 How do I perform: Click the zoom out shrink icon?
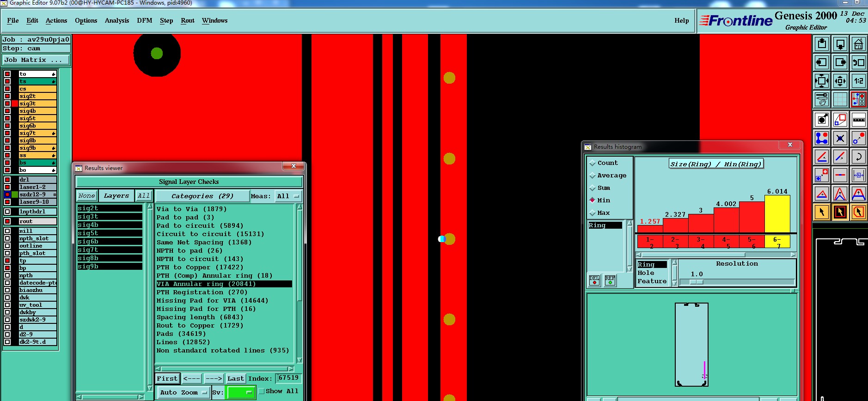840,81
